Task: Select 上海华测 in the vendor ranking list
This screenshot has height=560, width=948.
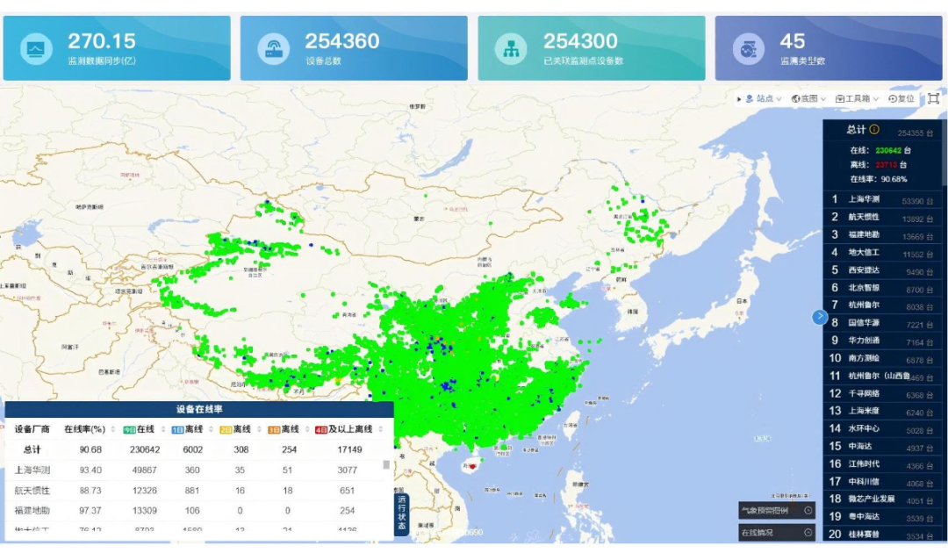Action: (864, 199)
